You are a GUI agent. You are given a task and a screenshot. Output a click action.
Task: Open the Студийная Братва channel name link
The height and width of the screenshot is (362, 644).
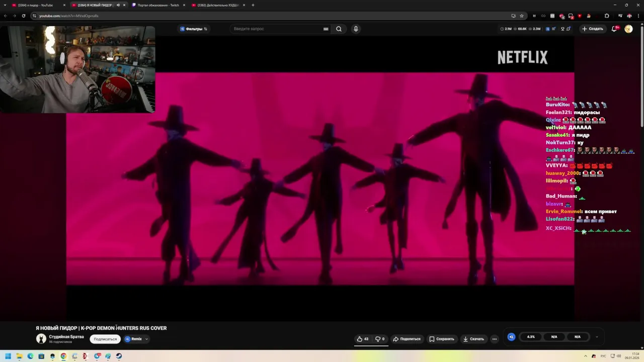66,337
